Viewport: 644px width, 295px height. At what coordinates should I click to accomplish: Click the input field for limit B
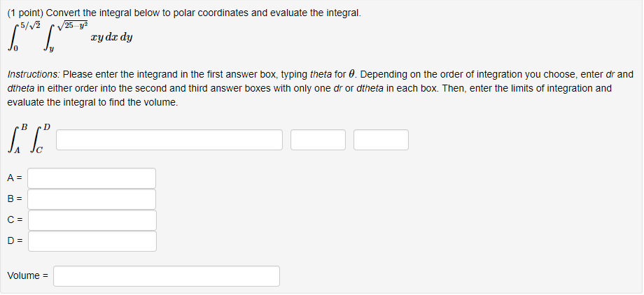pos(92,199)
